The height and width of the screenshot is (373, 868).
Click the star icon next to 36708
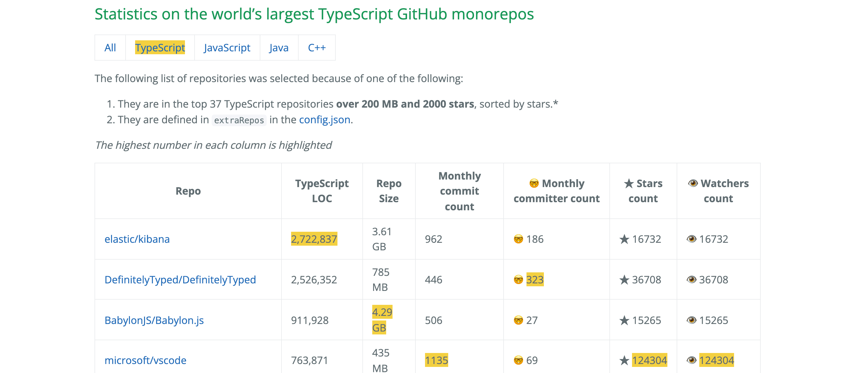pyautogui.click(x=624, y=280)
